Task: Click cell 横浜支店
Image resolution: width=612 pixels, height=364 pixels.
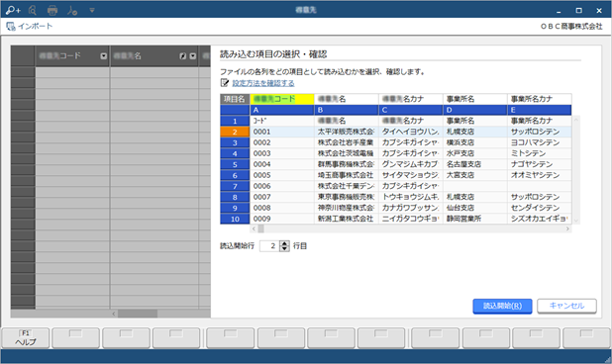Action: [474, 142]
